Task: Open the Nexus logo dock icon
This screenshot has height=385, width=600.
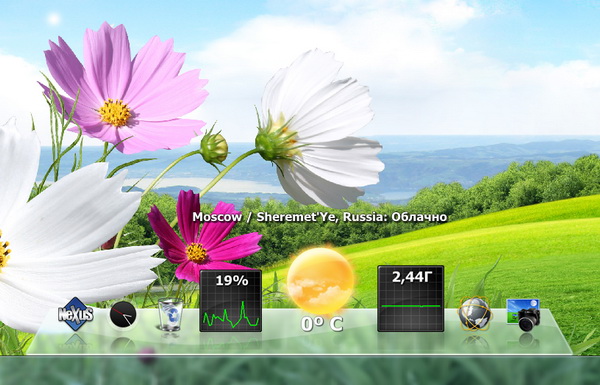Action: [x=75, y=314]
